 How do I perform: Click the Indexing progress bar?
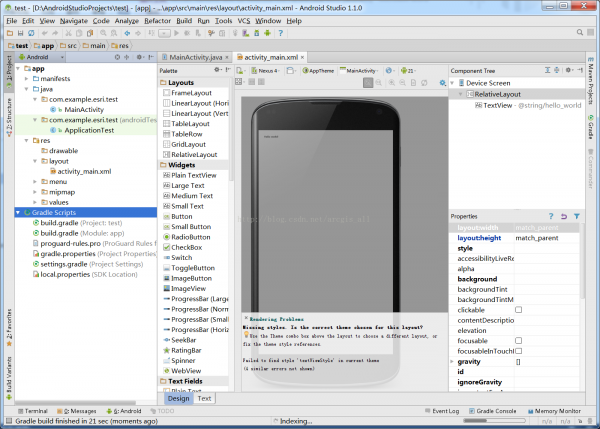click(494, 421)
